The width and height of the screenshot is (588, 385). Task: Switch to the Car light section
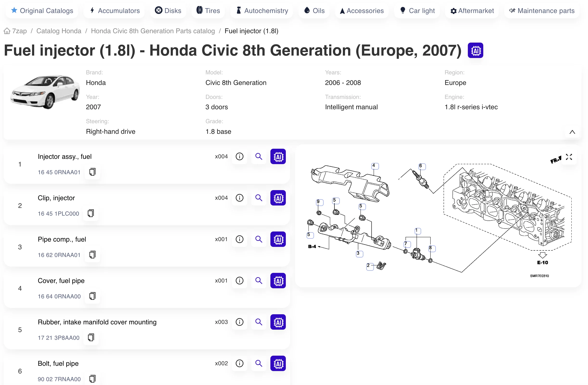417,10
